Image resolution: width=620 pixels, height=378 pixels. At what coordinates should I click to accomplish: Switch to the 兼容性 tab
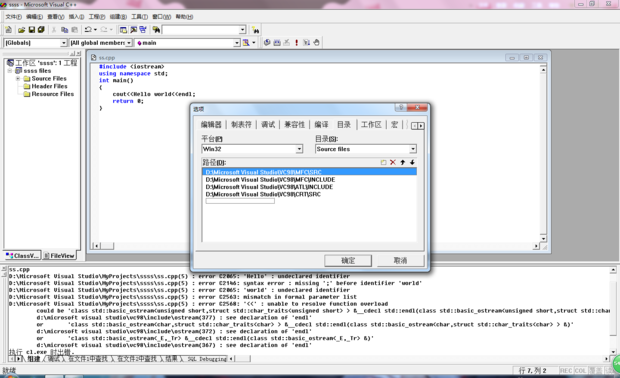[295, 125]
